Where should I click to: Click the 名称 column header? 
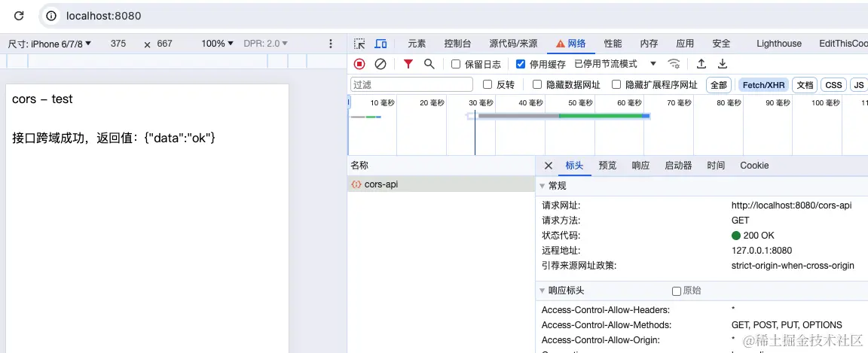(x=441, y=166)
